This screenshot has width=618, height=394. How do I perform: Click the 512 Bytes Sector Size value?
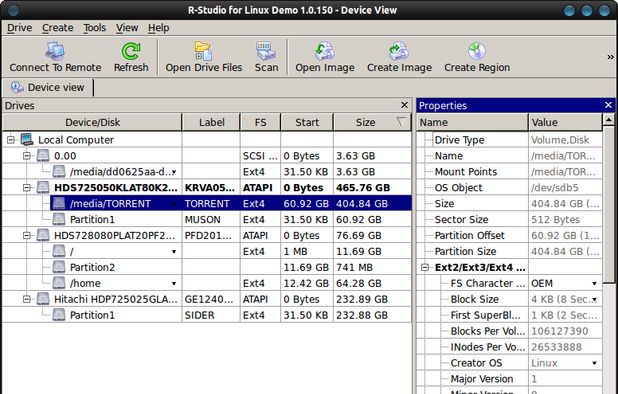[x=565, y=219]
